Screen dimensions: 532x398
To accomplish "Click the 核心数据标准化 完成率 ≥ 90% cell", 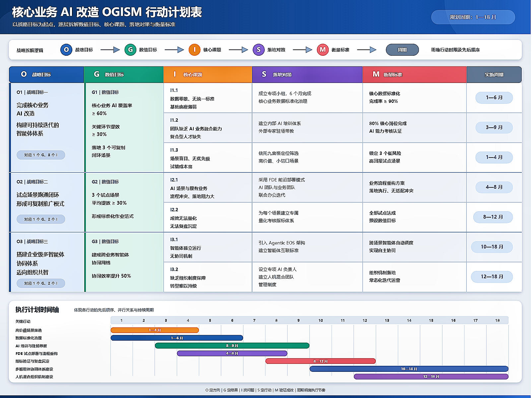I will [x=415, y=98].
